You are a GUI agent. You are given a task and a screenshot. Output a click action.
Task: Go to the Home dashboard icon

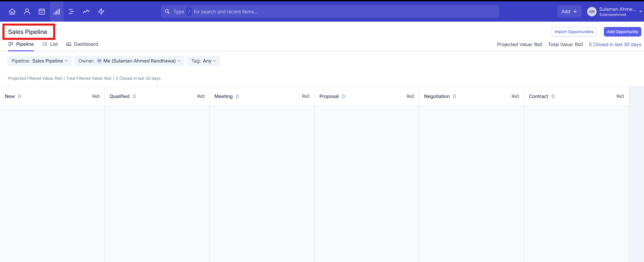(12, 11)
